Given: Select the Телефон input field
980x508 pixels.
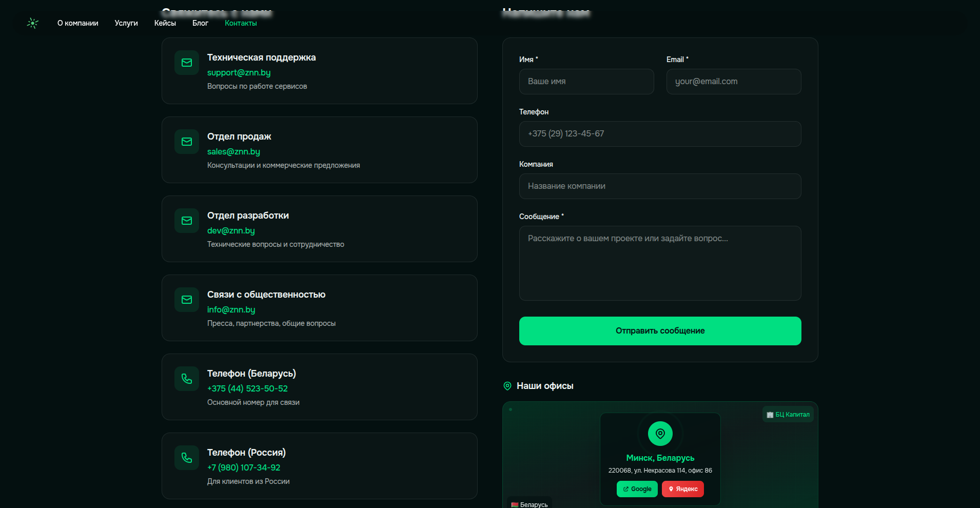Looking at the screenshot, I should click(660, 134).
